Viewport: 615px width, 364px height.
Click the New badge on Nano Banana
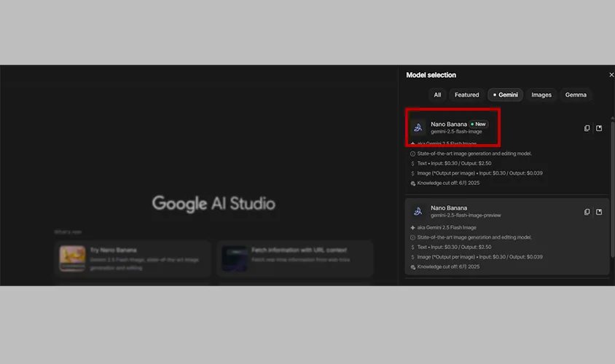click(478, 124)
